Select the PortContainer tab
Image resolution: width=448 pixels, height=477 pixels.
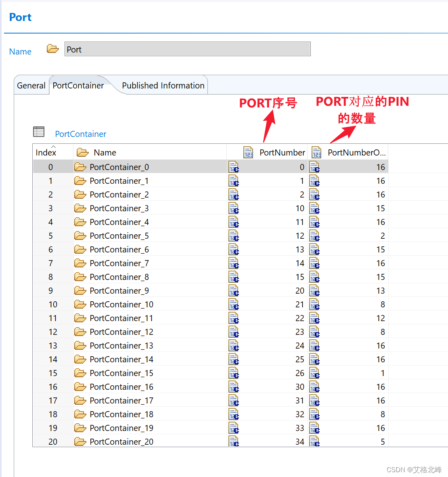pyautogui.click(x=77, y=85)
